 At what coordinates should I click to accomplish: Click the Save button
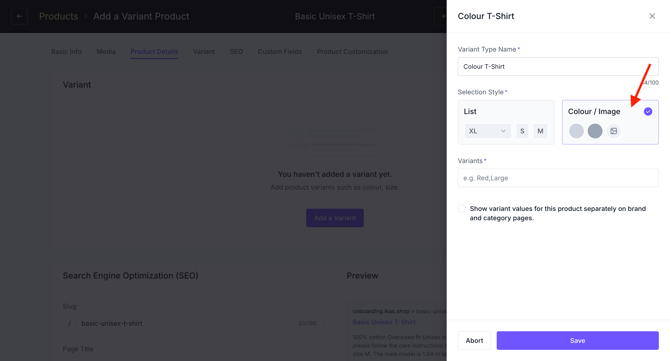577,340
